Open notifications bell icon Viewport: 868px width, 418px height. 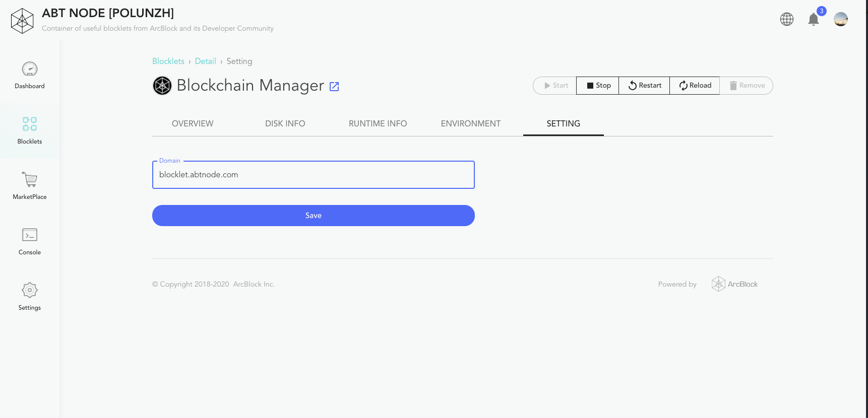814,19
